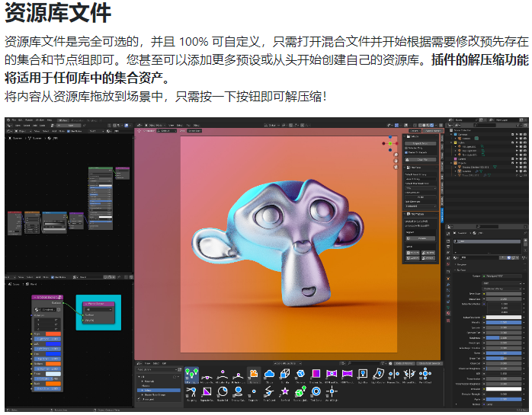Click the Blender logo in top menu
This screenshot has height=415, width=532.
[x=9, y=120]
